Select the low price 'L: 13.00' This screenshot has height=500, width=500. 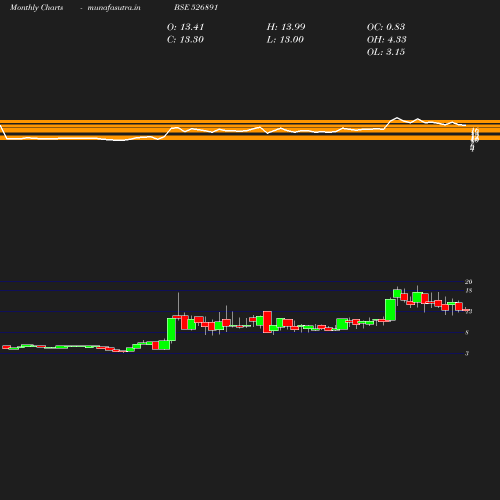tap(285, 40)
